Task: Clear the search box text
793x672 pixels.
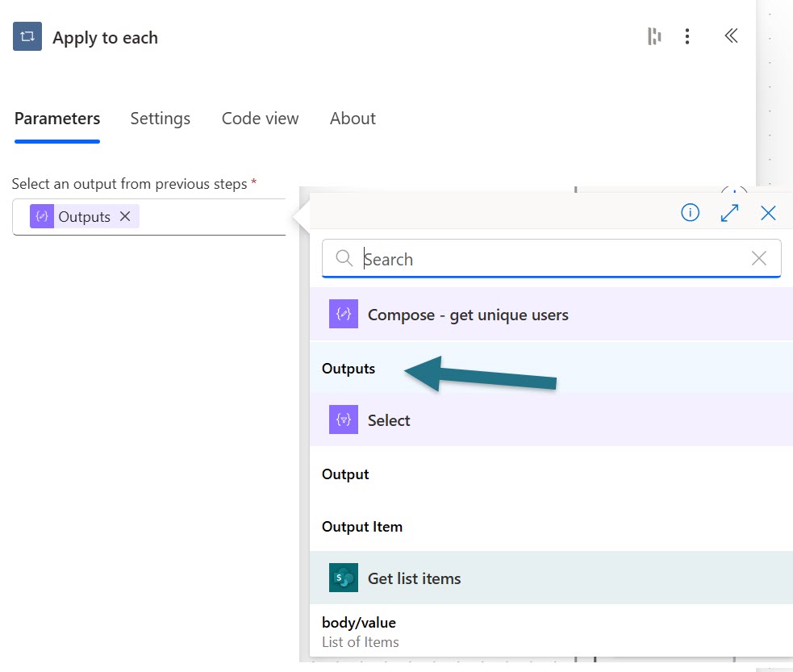Action: pos(759,258)
